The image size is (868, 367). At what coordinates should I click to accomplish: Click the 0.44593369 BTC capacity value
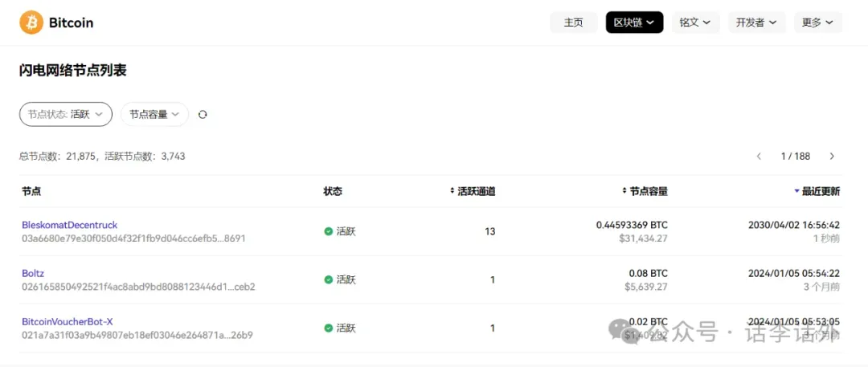[x=632, y=225]
